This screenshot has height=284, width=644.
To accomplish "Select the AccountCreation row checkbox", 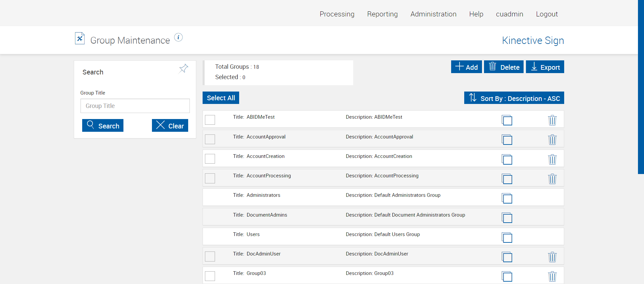I will (210, 159).
